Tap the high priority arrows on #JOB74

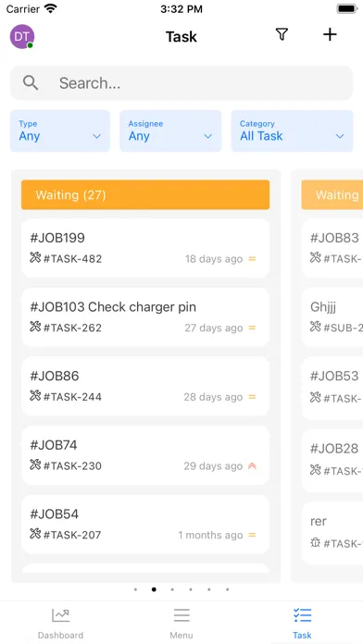tap(252, 465)
